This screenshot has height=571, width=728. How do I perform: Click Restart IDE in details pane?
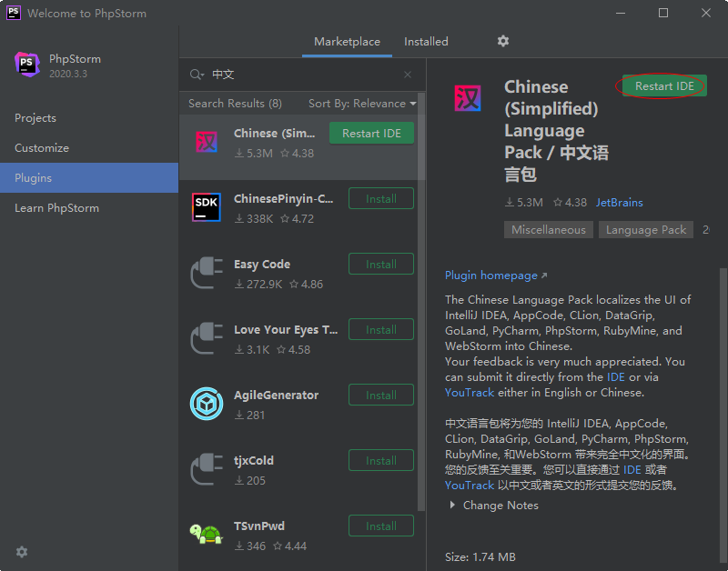664,85
